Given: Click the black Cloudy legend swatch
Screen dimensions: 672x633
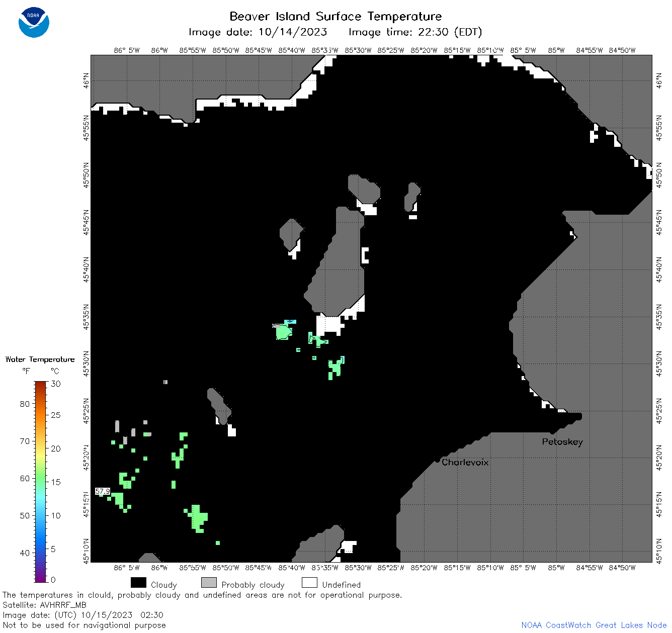Looking at the screenshot, I should (138, 583).
